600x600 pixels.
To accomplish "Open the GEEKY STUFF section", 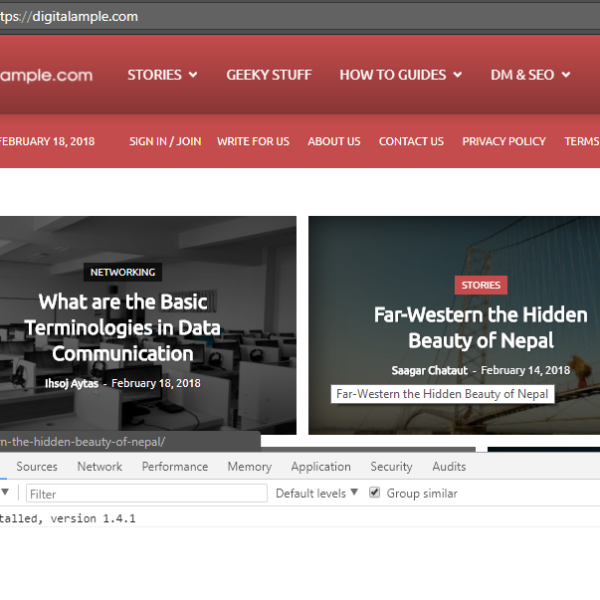I will 269,75.
